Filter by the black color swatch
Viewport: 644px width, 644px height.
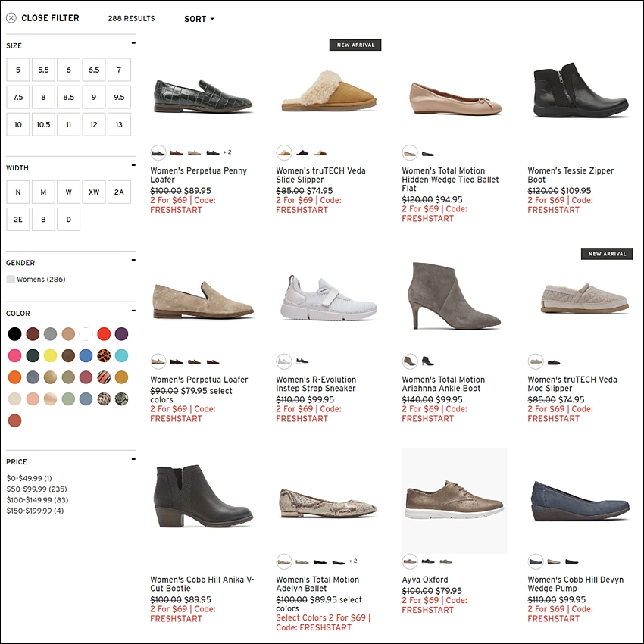15,334
